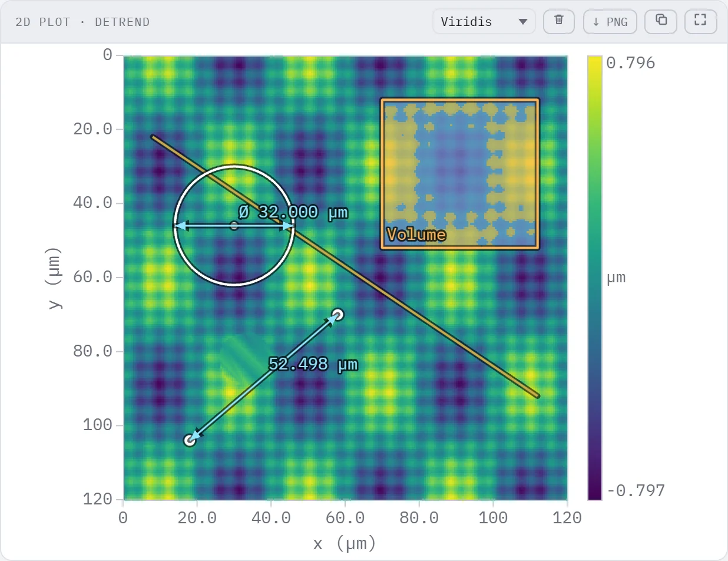The image size is (728, 561).
Task: Click the orange Volume rectangle border
Action: [459, 100]
